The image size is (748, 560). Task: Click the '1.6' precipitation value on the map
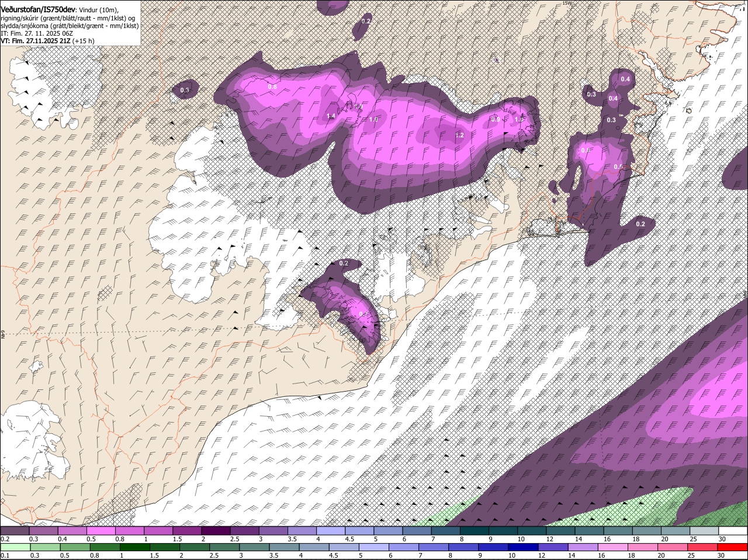[374, 119]
